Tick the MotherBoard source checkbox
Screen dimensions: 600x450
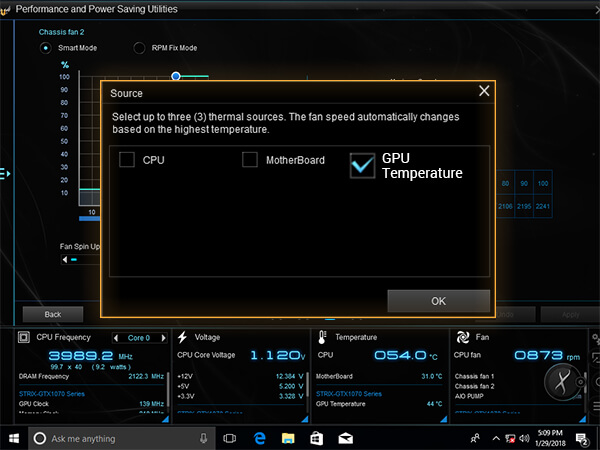pos(250,160)
